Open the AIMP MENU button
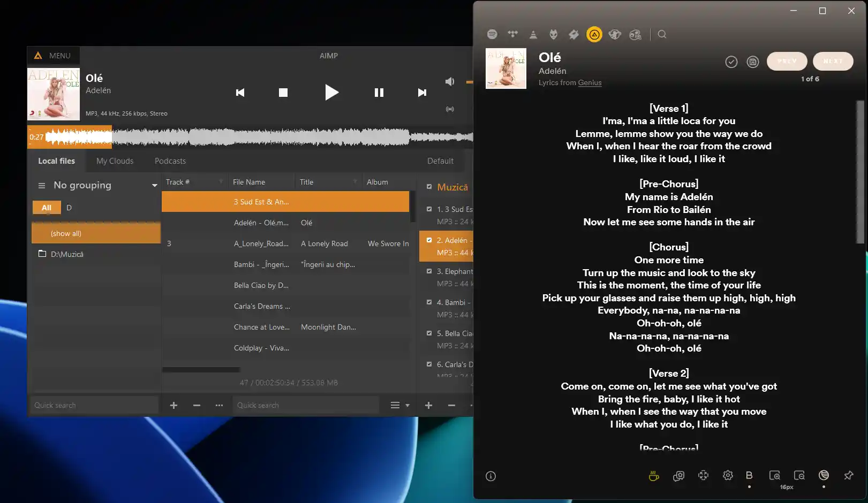This screenshot has height=503, width=868. coord(53,55)
